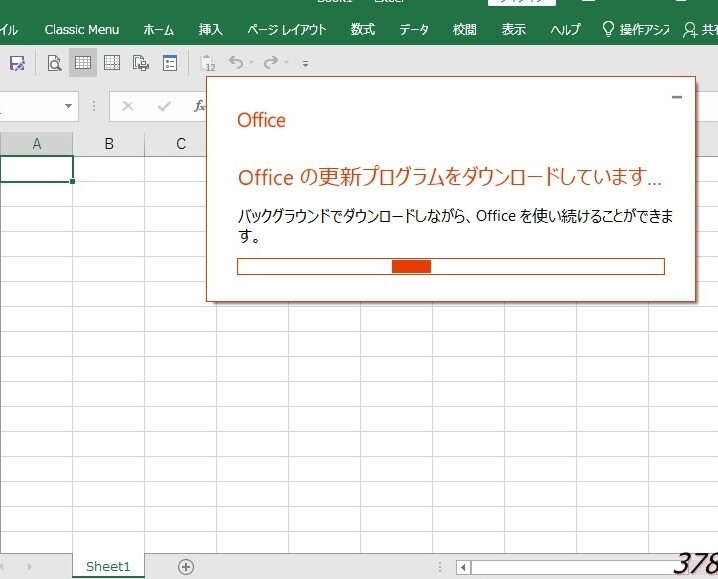Toggle the highlighted gridlines icon
This screenshot has width=718, height=579.
[83, 63]
